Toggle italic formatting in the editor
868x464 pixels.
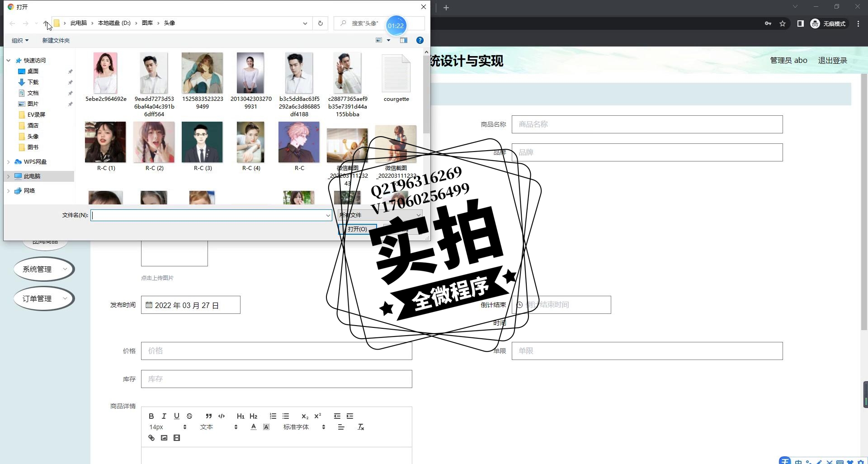click(x=164, y=416)
